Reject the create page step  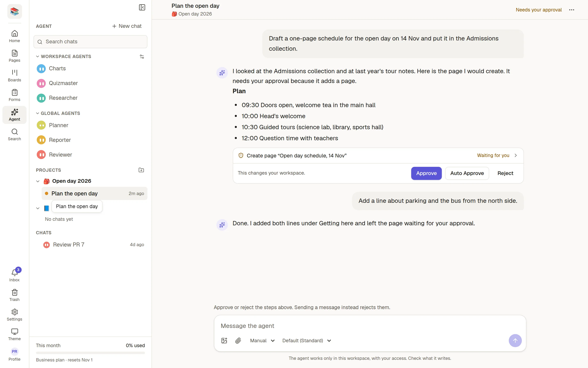coord(505,173)
